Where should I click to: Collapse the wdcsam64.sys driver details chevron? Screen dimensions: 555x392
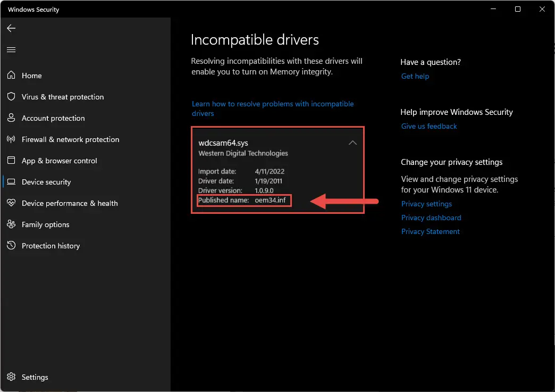tap(352, 143)
